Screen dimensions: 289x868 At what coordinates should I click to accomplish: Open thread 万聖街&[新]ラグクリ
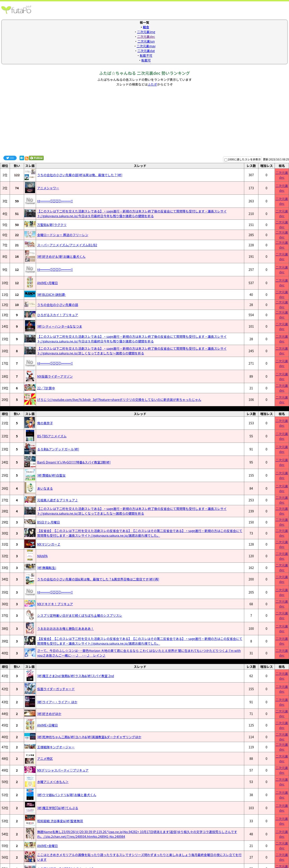click(x=52, y=225)
